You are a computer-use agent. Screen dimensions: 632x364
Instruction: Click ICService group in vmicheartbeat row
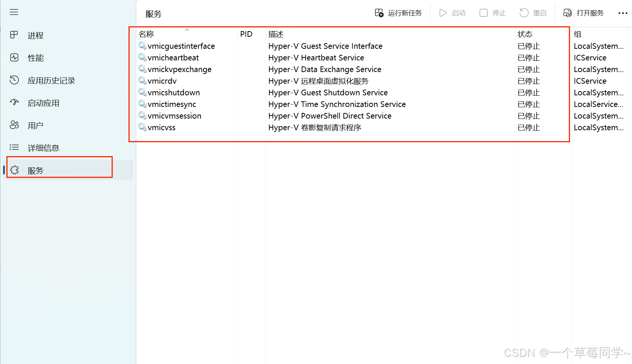point(590,58)
